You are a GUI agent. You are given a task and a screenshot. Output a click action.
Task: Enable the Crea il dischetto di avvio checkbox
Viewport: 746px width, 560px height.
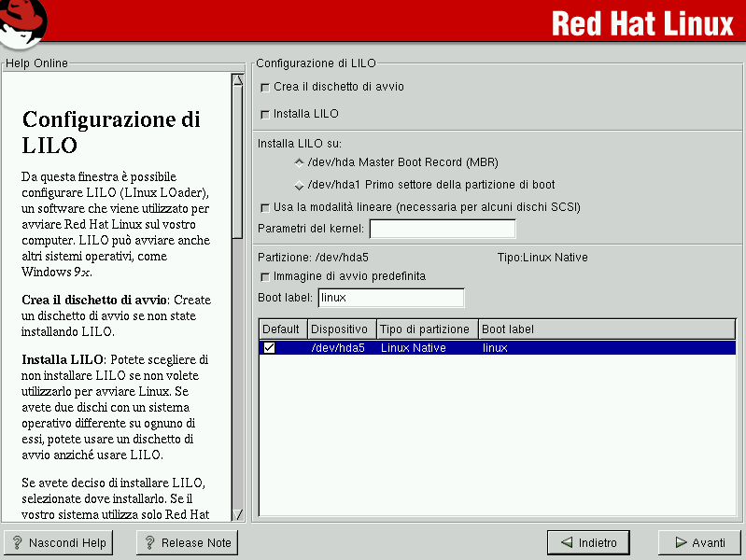click(265, 87)
